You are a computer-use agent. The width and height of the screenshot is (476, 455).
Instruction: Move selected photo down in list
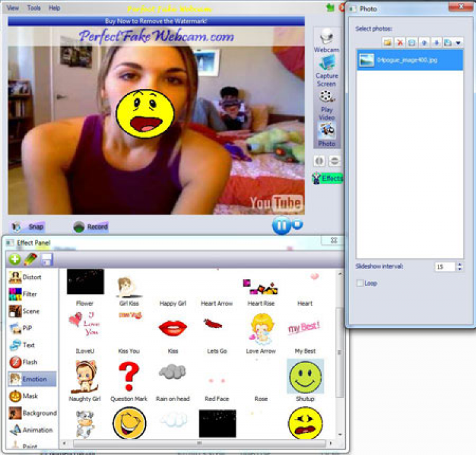click(436, 43)
